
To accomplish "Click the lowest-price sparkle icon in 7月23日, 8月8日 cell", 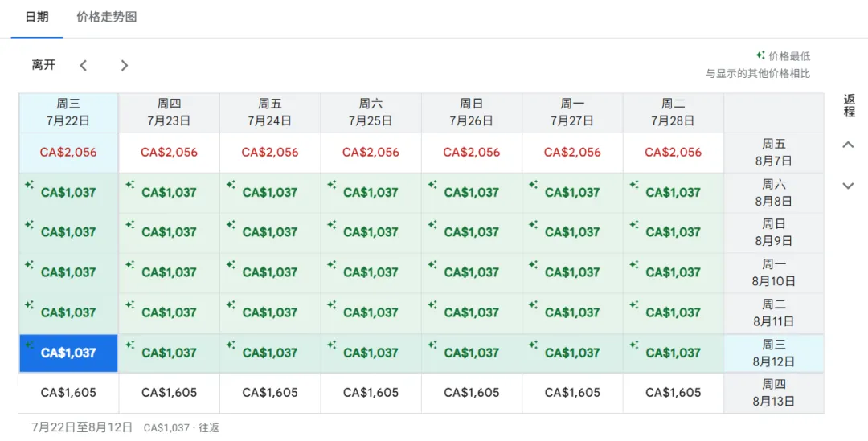I will click(x=130, y=185).
